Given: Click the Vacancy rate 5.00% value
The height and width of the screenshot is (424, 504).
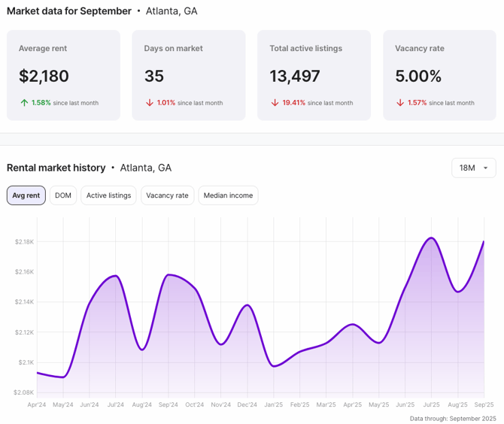Looking at the screenshot, I should [x=418, y=76].
